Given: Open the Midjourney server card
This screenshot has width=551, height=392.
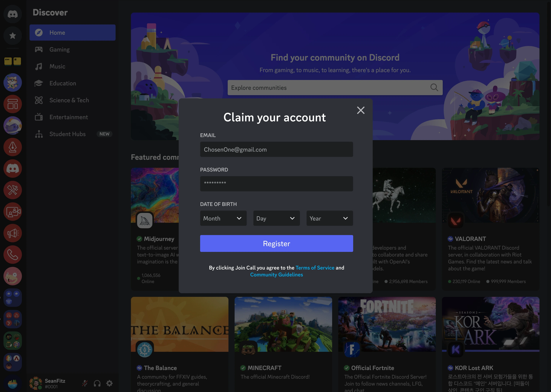Looking at the screenshot, I should pyautogui.click(x=155, y=229).
